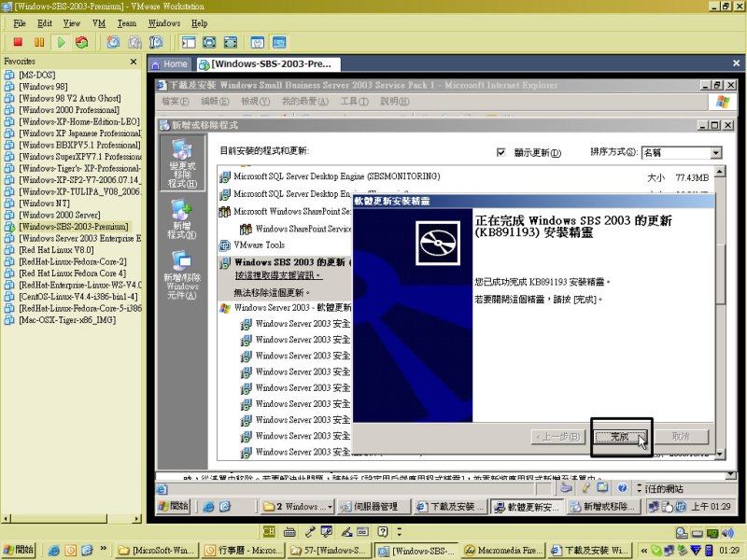This screenshot has height=560, width=747.
Task: Click the host taskbar clock showing 01:29
Action: pos(729,551)
